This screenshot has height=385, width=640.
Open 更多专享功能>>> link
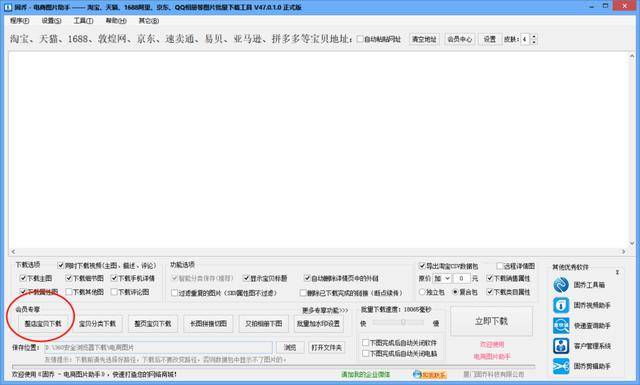click(x=325, y=310)
